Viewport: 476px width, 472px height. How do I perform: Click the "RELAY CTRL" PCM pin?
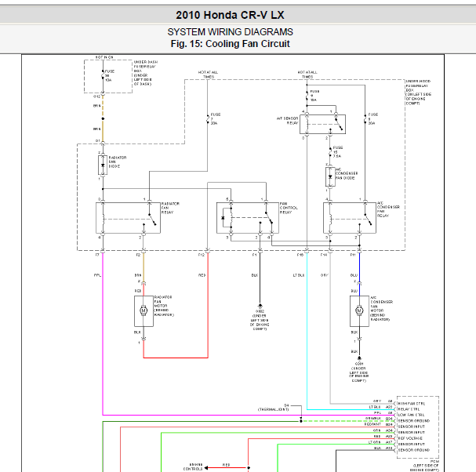click(x=409, y=409)
